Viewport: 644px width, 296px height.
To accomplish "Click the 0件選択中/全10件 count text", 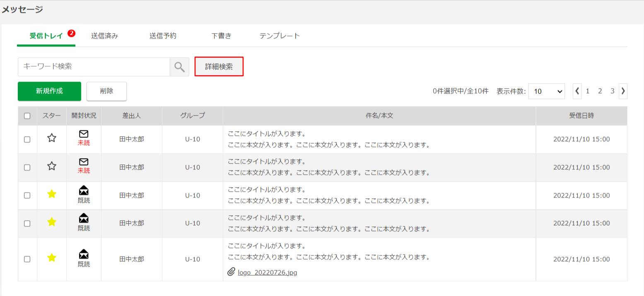I will tap(461, 91).
